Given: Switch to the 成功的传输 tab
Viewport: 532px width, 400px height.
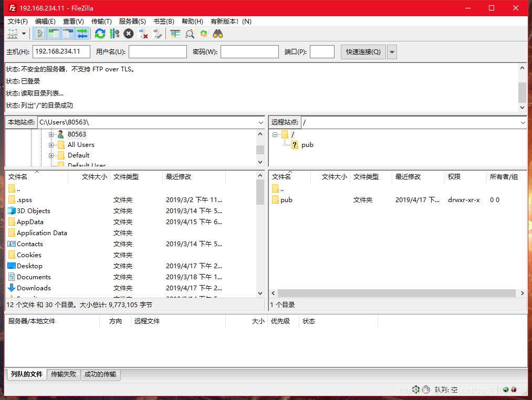Looking at the screenshot, I should pos(100,374).
